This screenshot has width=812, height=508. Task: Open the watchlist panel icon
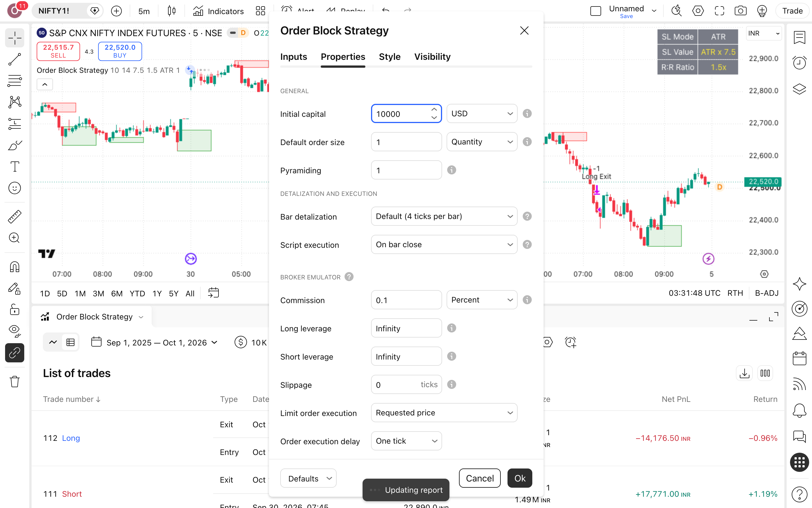(x=800, y=37)
